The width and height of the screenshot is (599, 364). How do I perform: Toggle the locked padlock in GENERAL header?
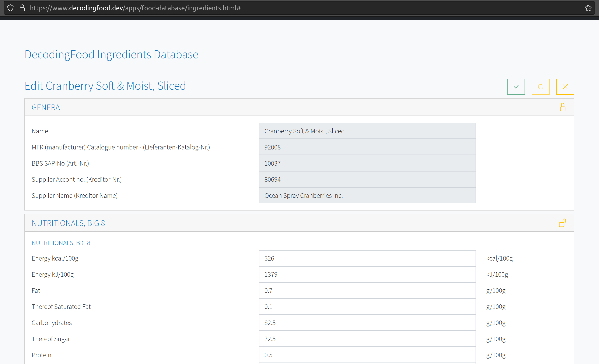(562, 107)
